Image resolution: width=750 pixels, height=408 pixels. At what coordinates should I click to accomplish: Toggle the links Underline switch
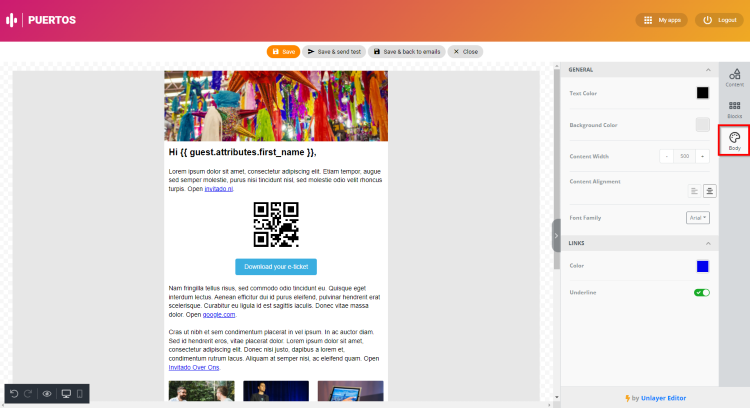[702, 292]
